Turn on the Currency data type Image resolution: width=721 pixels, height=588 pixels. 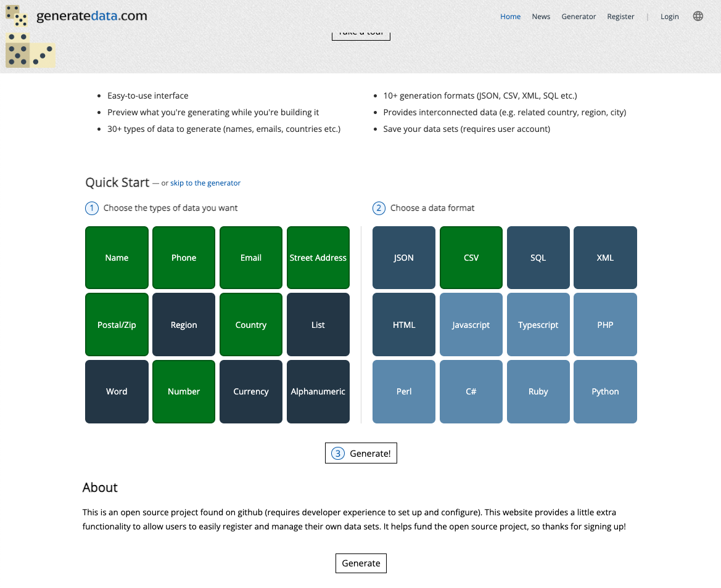pyautogui.click(x=251, y=391)
